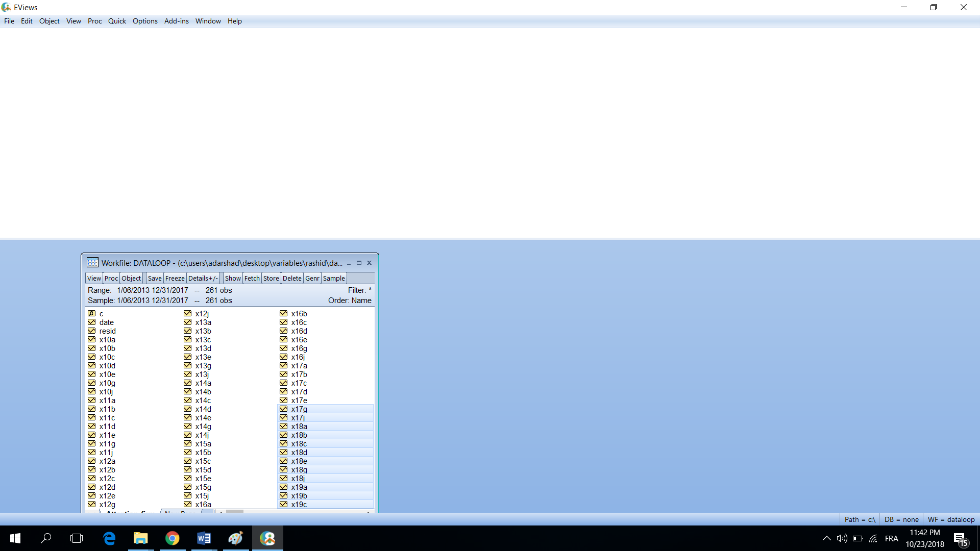Save the workfile with Save button

(x=155, y=278)
